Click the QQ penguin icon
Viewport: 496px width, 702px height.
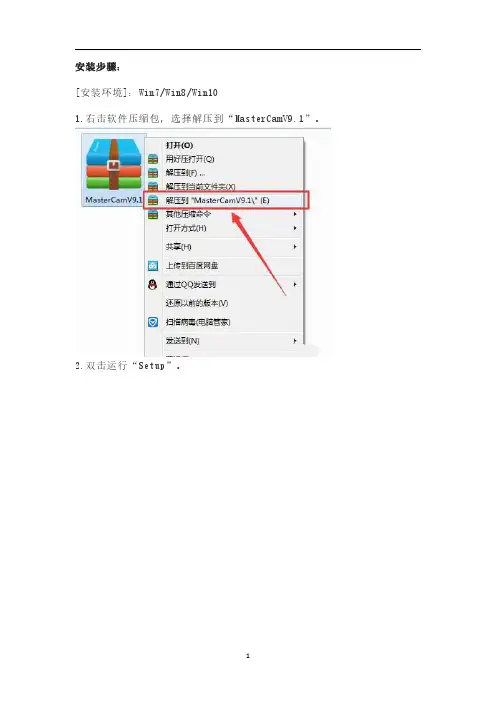click(153, 284)
